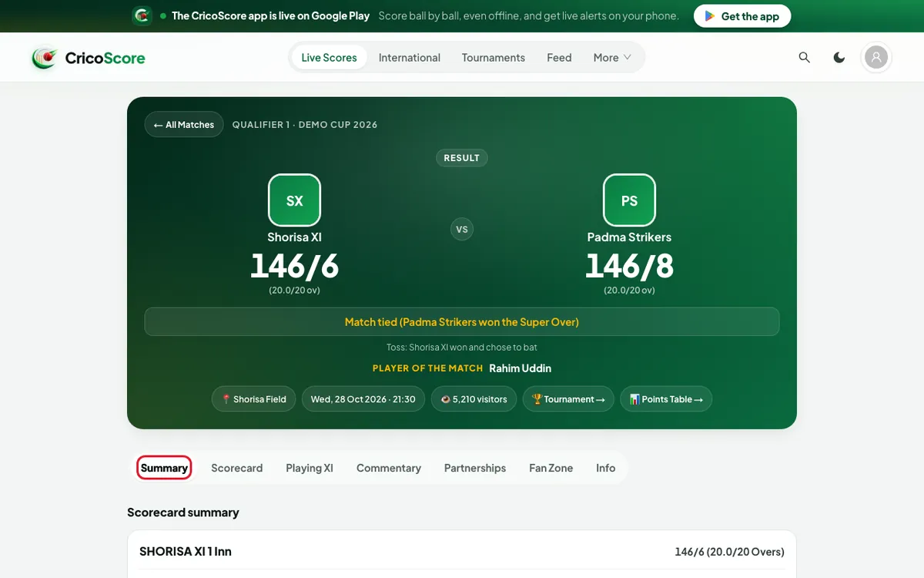Screen dimensions: 924x578
Task: Click the SX team badge
Action: [x=294, y=200]
